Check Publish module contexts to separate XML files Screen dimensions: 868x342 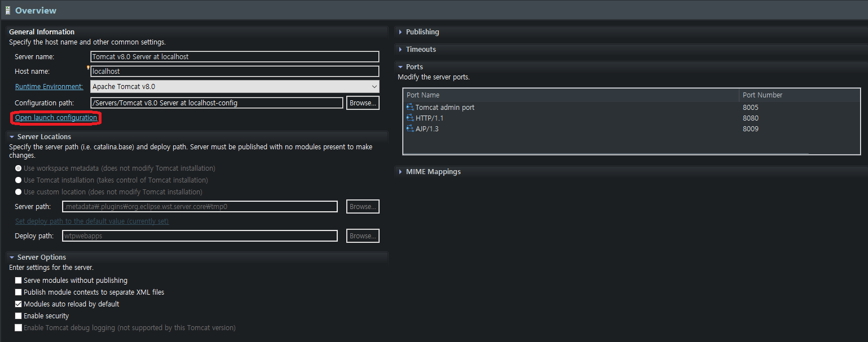[18, 292]
